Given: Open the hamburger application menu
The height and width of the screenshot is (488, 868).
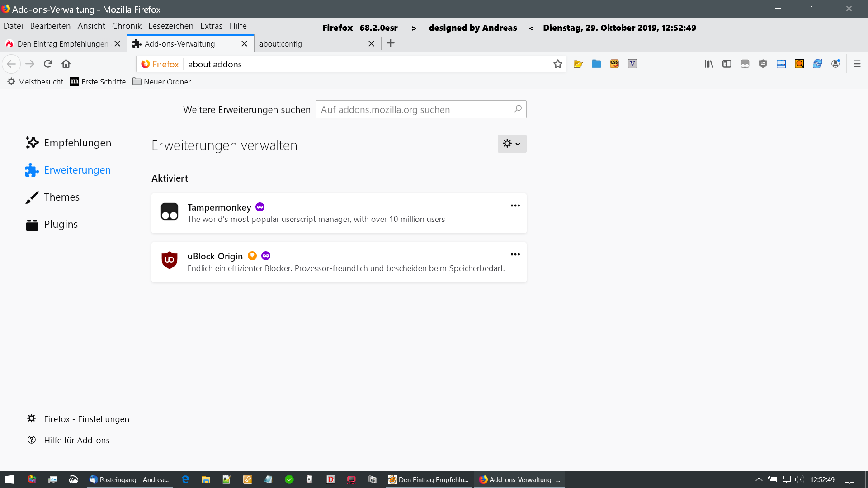Looking at the screenshot, I should coord(857,64).
